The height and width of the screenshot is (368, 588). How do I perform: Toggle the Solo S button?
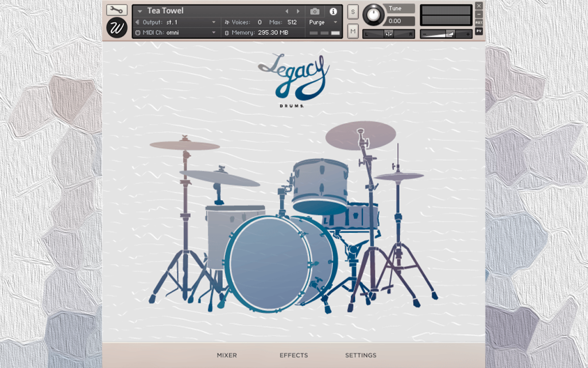click(x=353, y=12)
